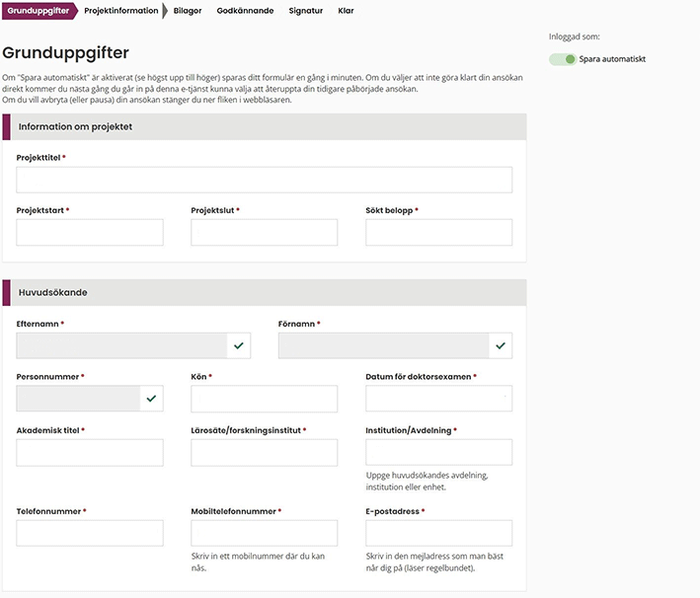The width and height of the screenshot is (700, 598).
Task: Click the Projekttitel text field
Action: (x=265, y=180)
